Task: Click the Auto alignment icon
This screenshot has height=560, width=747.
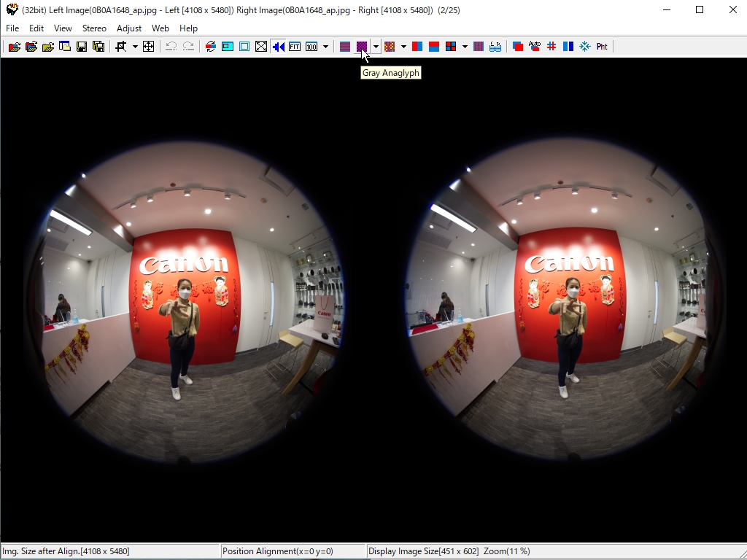Action: 535,46
